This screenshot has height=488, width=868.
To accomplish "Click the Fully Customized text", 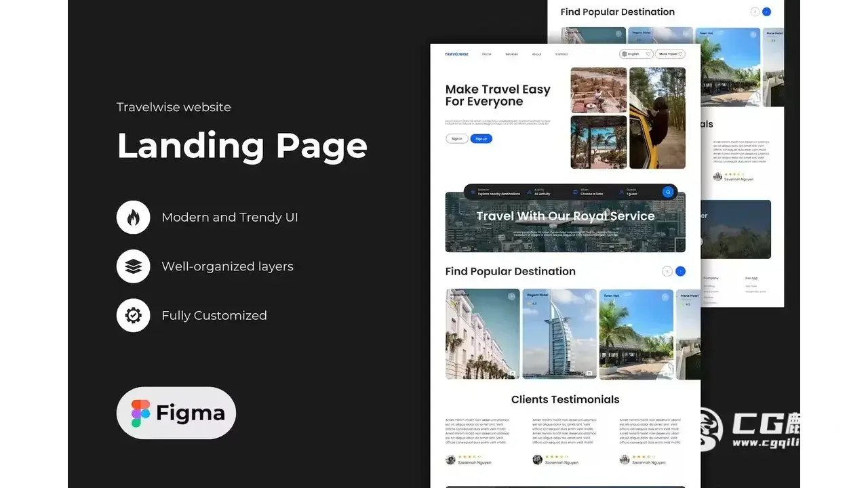I will click(214, 315).
